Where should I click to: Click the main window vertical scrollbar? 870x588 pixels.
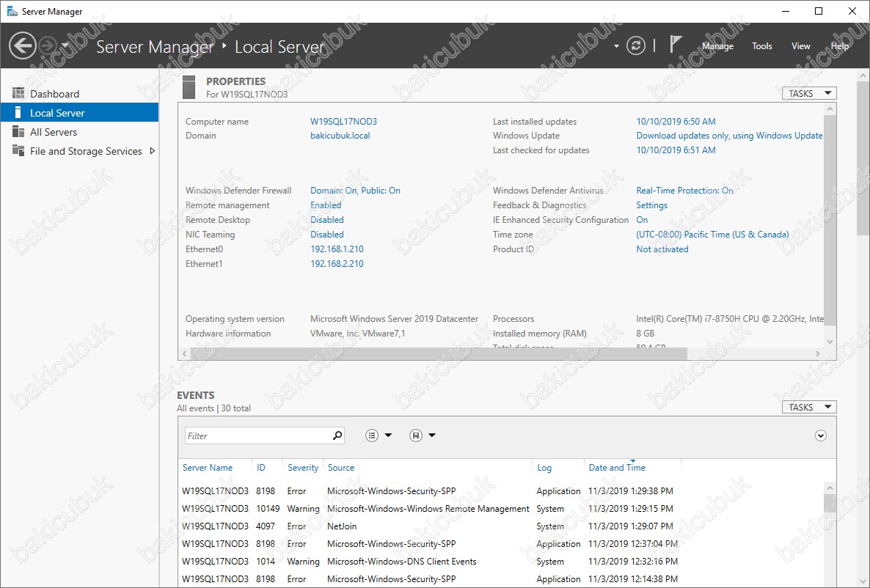pos(863,158)
